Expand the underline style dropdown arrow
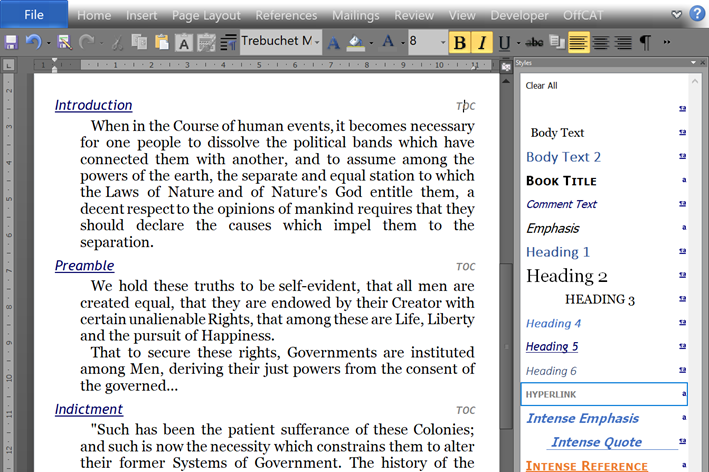 518,43
